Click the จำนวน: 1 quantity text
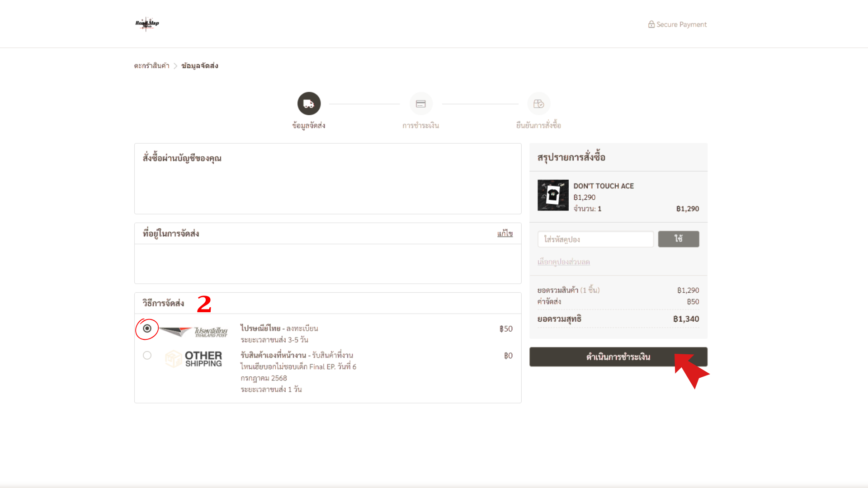This screenshot has height=488, width=868. pos(587,208)
